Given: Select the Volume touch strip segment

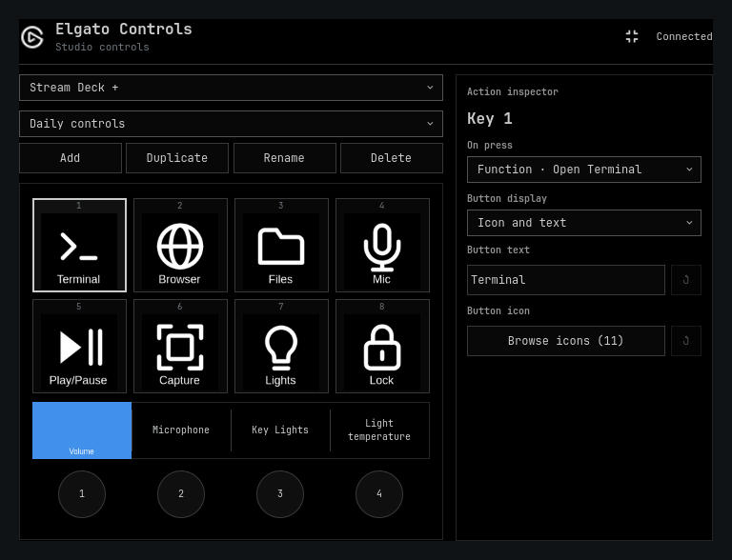Looking at the screenshot, I should tap(82, 430).
